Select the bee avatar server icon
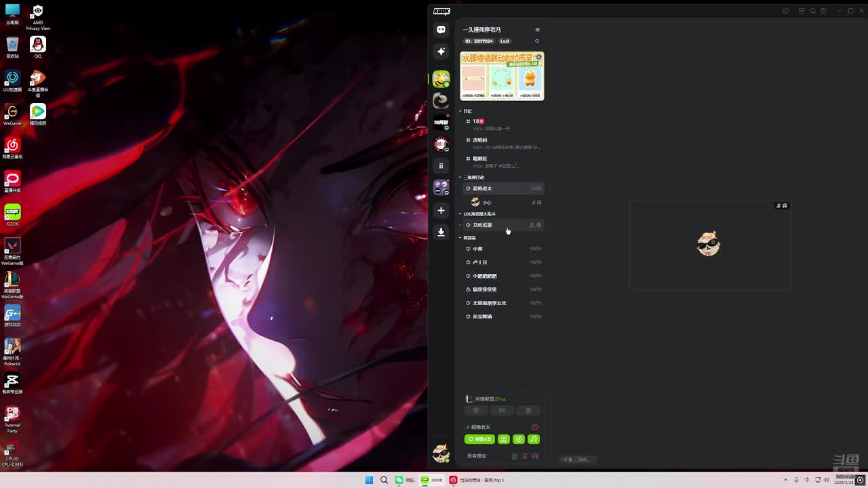868x488 pixels. pyautogui.click(x=441, y=79)
